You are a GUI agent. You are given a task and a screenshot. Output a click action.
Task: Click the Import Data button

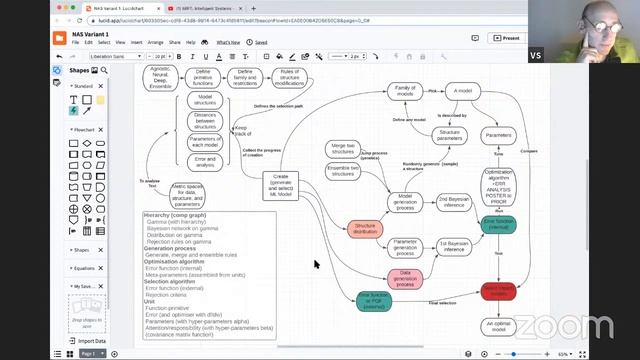[x=87, y=341]
